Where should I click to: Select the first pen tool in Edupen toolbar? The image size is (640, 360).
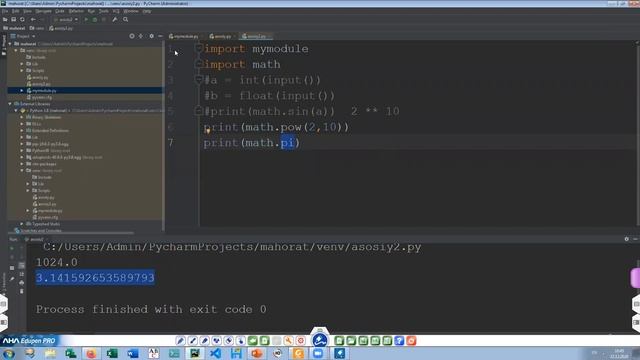pyautogui.click(x=180, y=341)
